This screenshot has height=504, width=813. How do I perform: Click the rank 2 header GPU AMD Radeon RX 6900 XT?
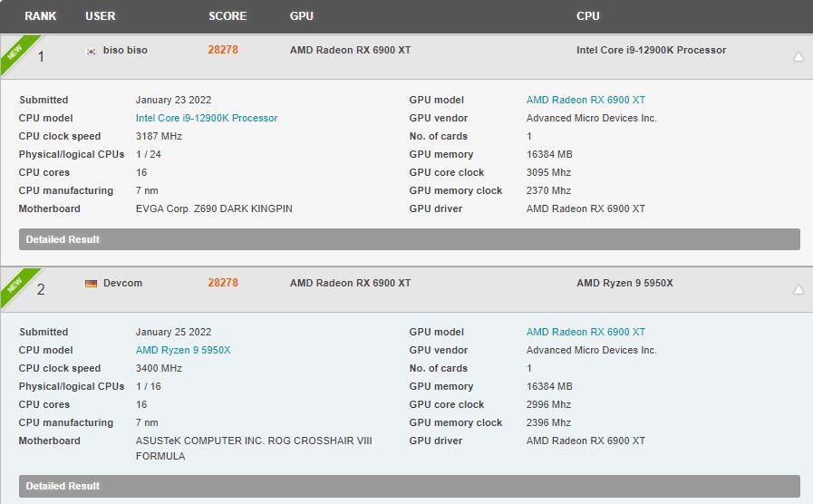pyautogui.click(x=350, y=283)
